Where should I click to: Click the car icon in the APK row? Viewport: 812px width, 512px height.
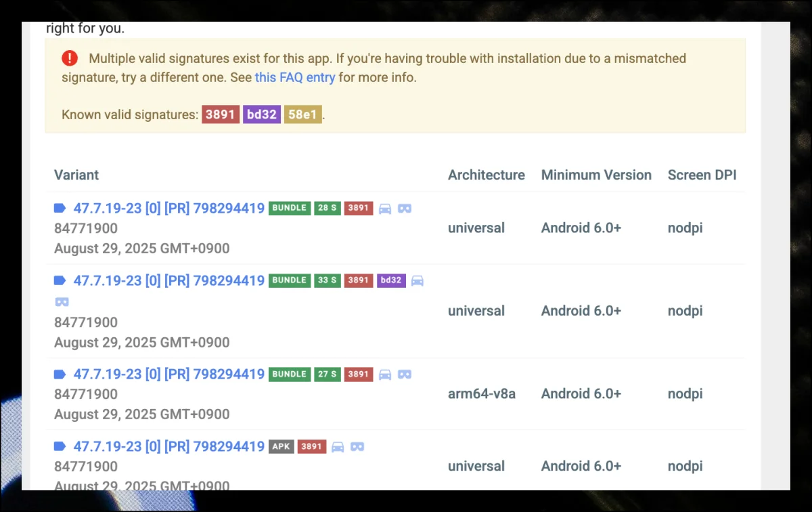[338, 447]
